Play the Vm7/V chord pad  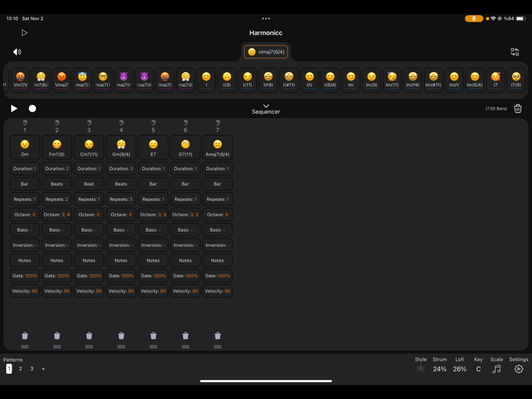(x=21, y=80)
